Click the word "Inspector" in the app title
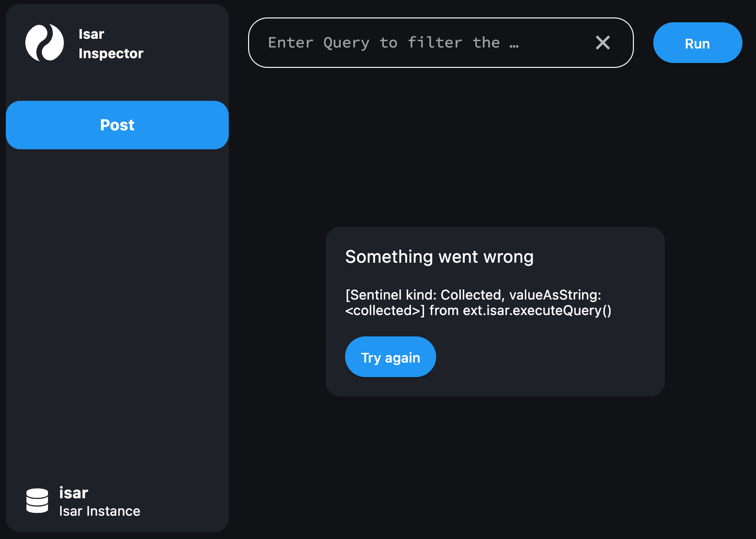Screen dimensions: 756x539 pos(111,53)
